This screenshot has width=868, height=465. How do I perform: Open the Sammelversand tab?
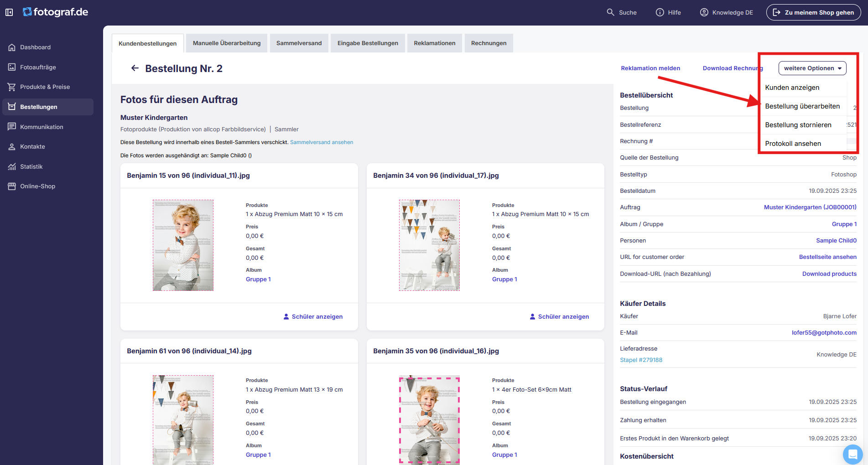click(299, 43)
